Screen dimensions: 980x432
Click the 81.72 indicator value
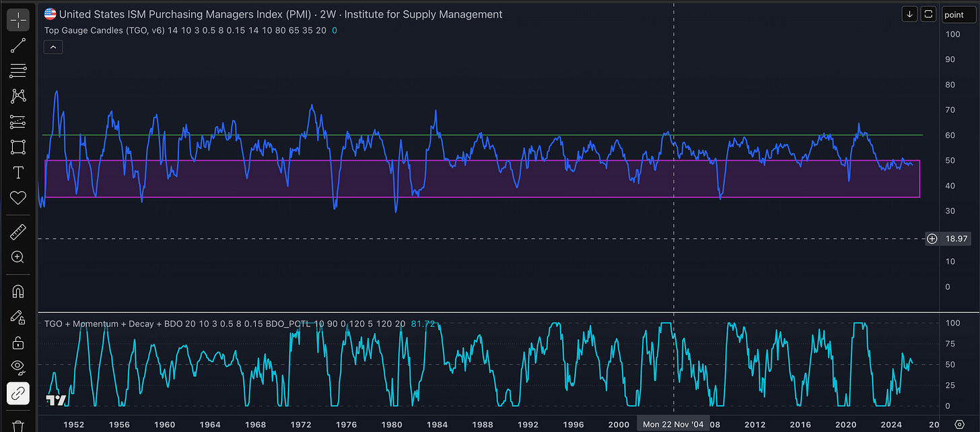[421, 324]
